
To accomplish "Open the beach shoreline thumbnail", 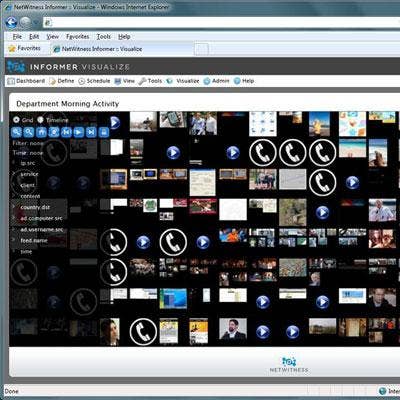I will coord(352,148).
